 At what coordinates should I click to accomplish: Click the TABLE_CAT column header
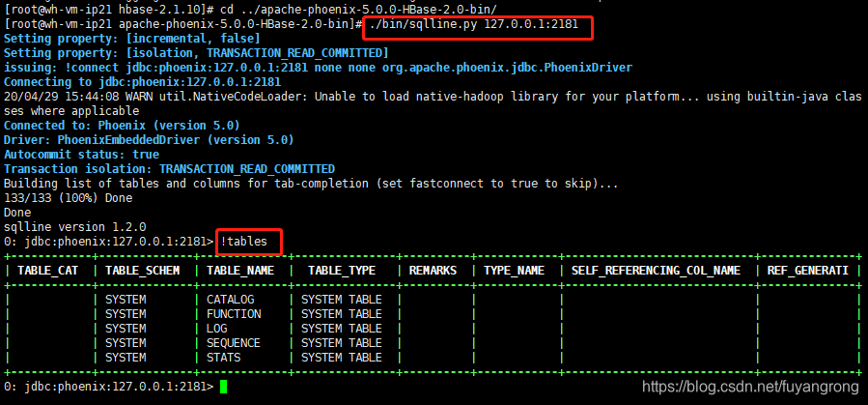[47, 271]
